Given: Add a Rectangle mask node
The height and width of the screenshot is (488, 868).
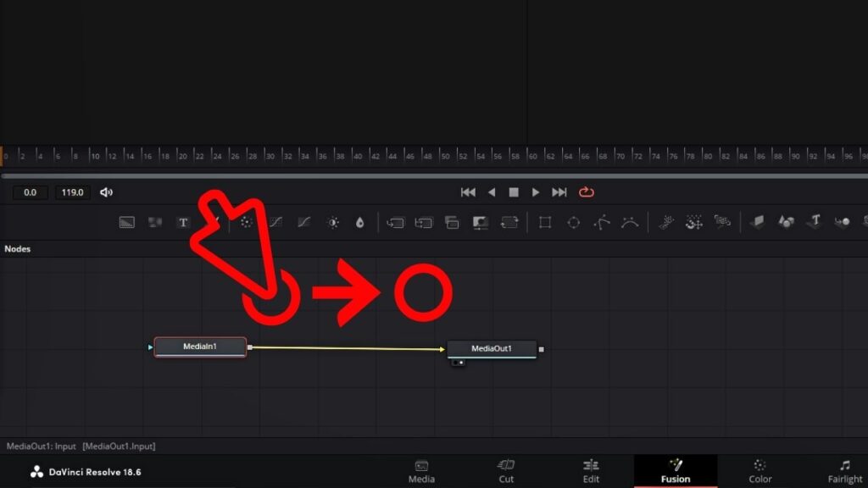Looking at the screenshot, I should [544, 222].
